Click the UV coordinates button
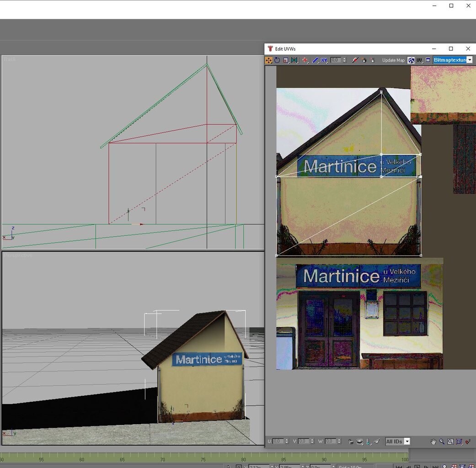476x468 pixels. pyautogui.click(x=419, y=60)
